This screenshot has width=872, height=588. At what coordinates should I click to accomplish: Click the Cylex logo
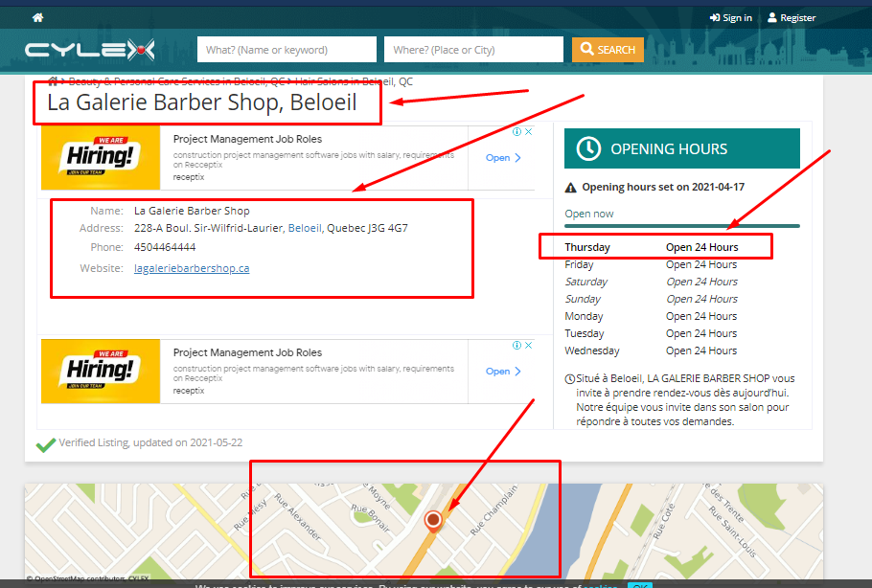point(89,50)
